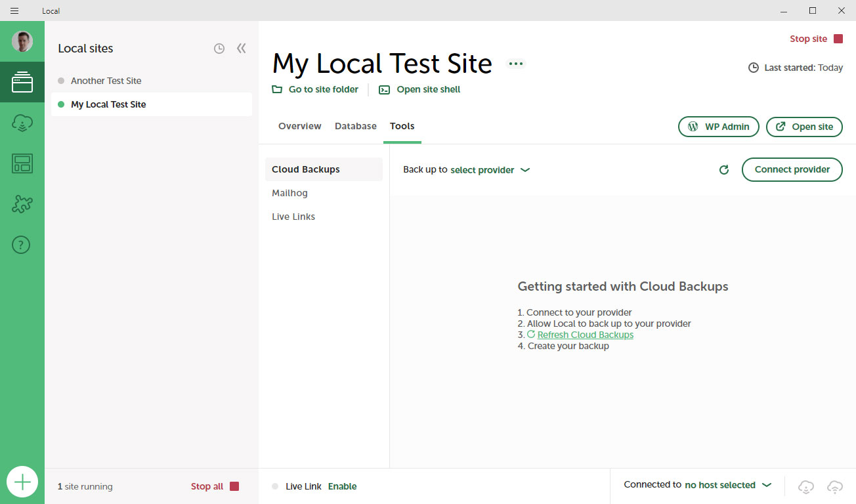Click the Local sites panel heading
This screenshot has width=856, height=504.
point(85,49)
